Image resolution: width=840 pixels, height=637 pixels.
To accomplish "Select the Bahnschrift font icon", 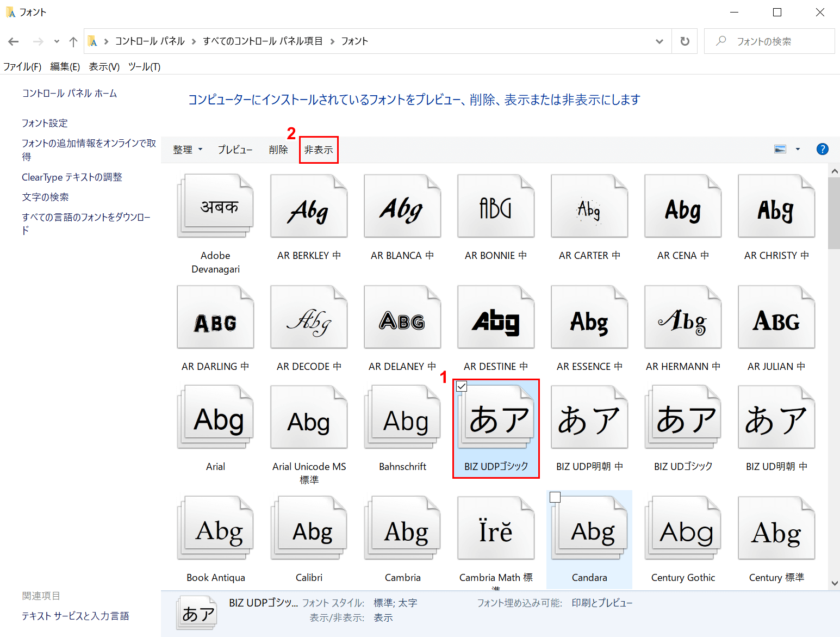I will click(x=402, y=417).
